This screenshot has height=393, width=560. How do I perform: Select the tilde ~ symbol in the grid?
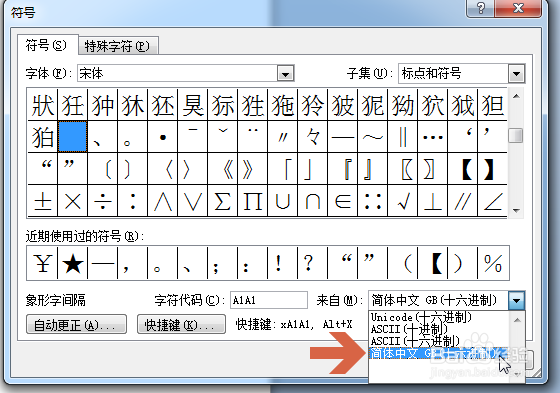click(372, 136)
